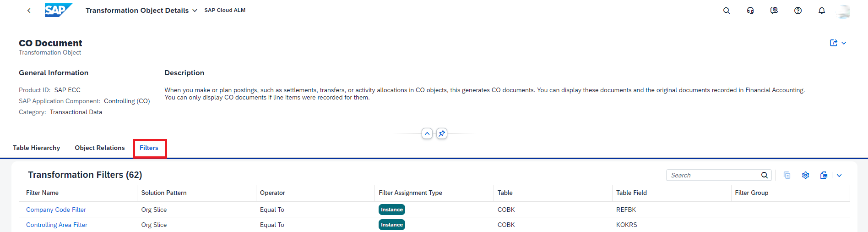Viewport: 868px width, 232px height.
Task: Click the back navigation arrow
Action: 29,11
